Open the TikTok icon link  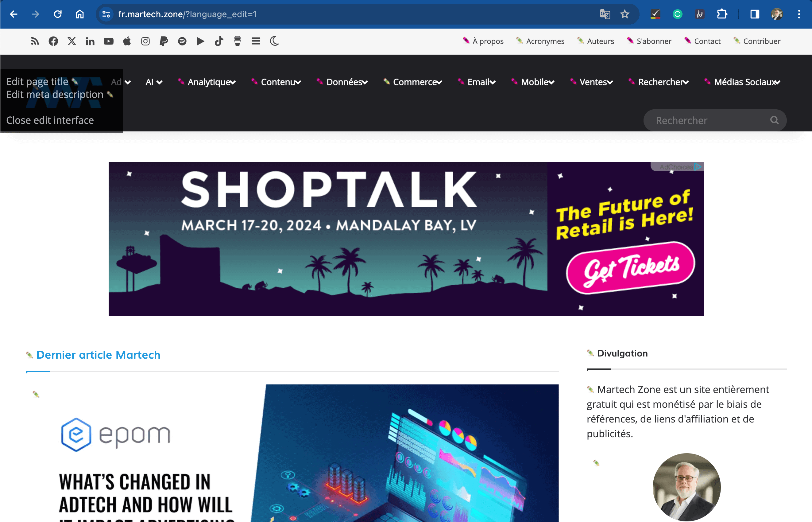[219, 41]
